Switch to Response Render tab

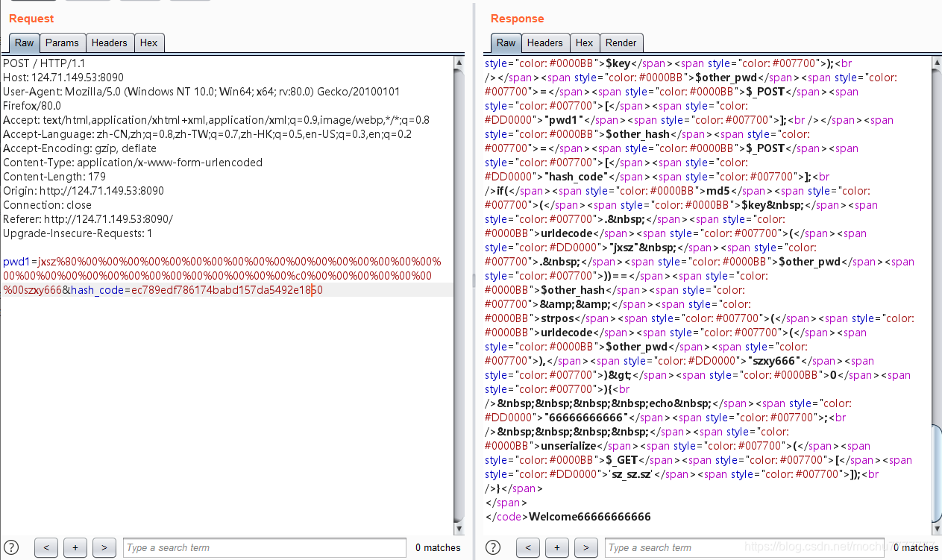pyautogui.click(x=621, y=43)
